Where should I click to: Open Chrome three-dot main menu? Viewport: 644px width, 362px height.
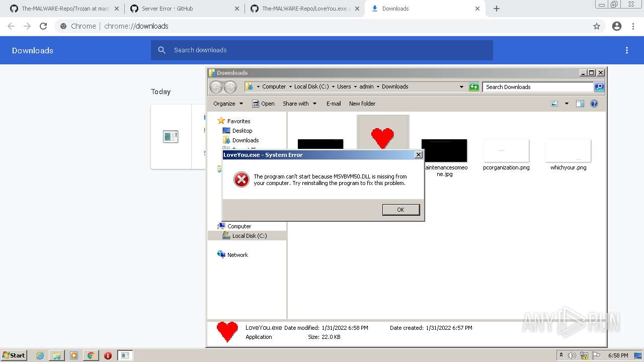click(x=633, y=26)
